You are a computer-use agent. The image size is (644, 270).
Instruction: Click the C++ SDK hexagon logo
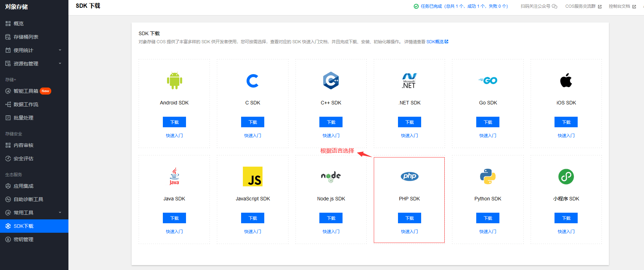pyautogui.click(x=331, y=81)
